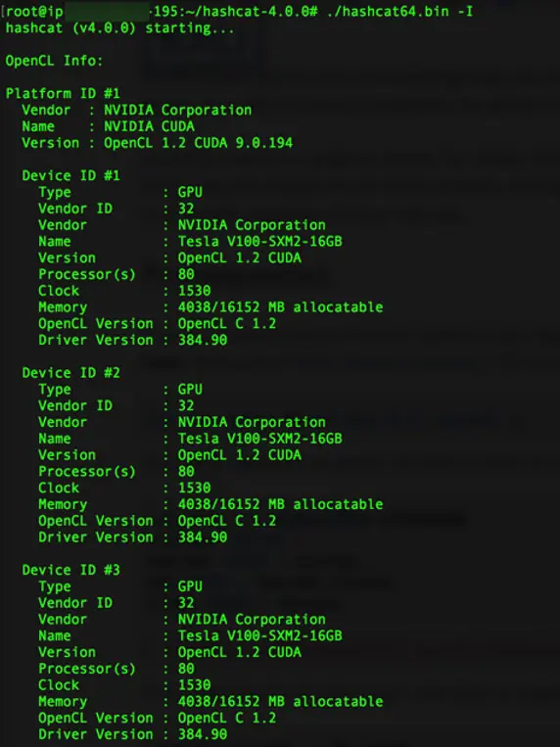Click Device #3's 'OpenCL C 1.2' value

pyautogui.click(x=227, y=718)
